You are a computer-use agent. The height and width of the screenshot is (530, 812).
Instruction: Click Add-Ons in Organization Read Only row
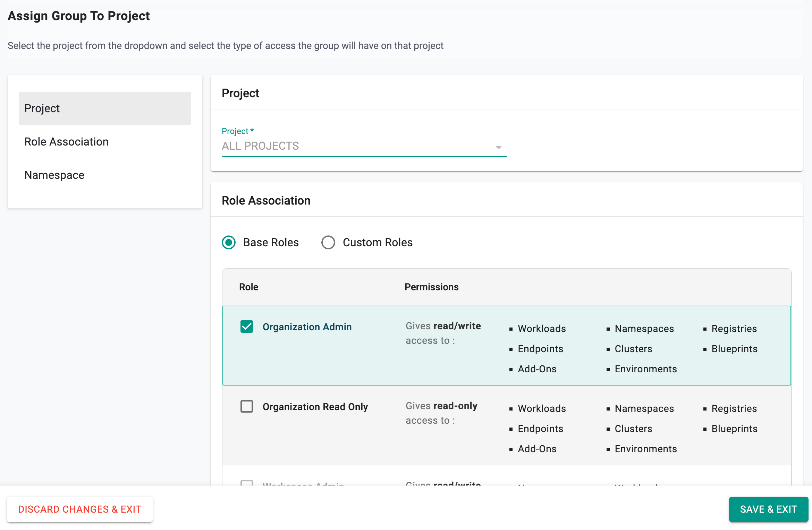[537, 449]
